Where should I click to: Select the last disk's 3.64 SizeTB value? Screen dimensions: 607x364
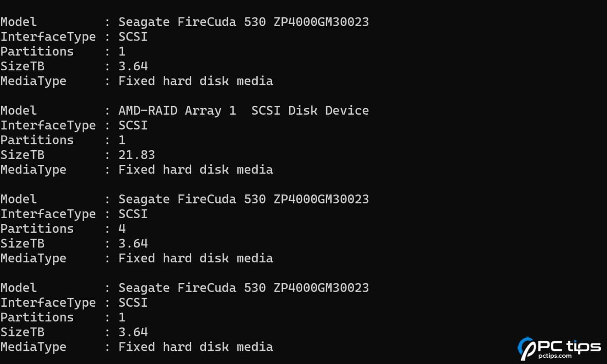(133, 332)
